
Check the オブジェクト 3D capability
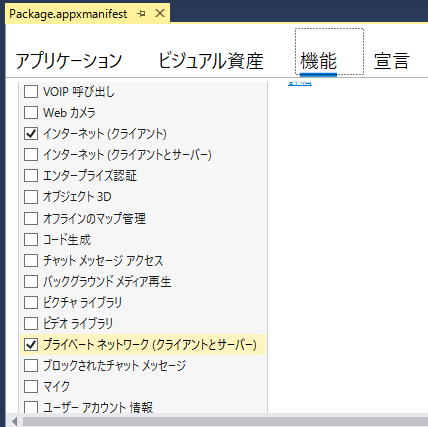[x=31, y=197]
